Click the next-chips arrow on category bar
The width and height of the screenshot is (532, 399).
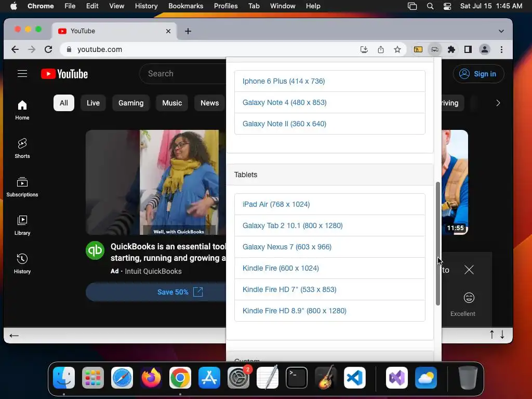pos(498,103)
